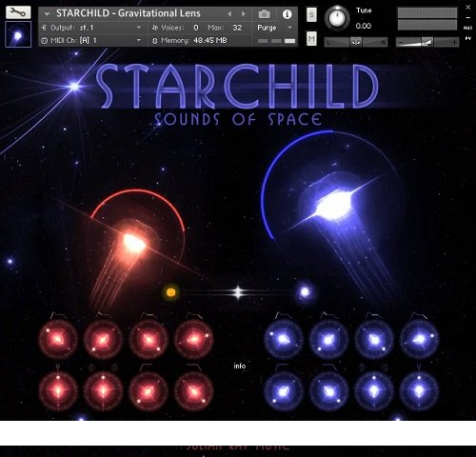The height and width of the screenshot is (457, 476).
Task: Expand the Output st.1 dropdown
Action: pyautogui.click(x=91, y=28)
